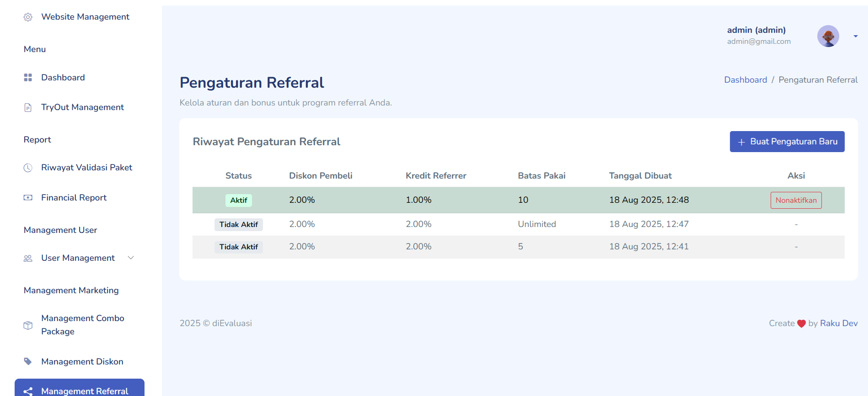The width and height of the screenshot is (868, 396).
Task: Click the Riwayat Validasi Paket clock icon
Action: click(x=28, y=168)
